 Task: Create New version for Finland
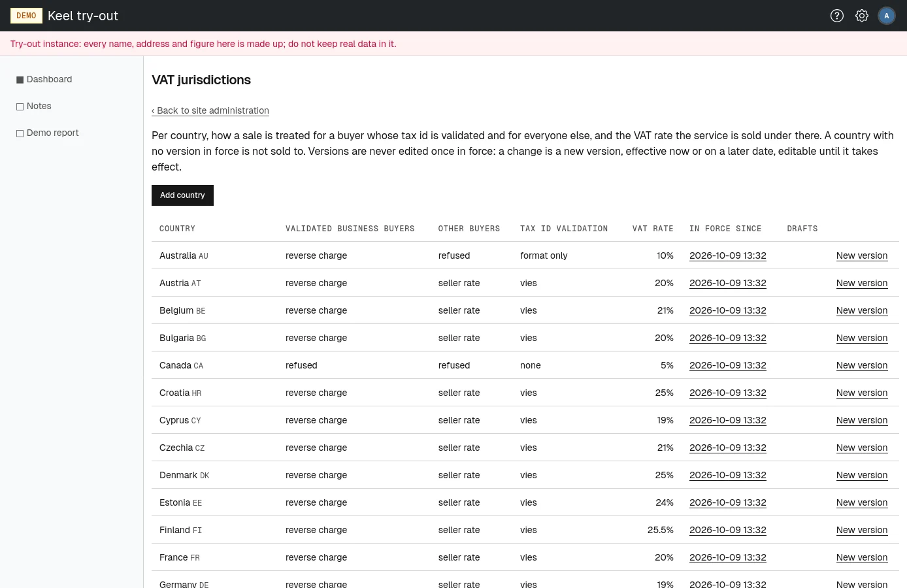(x=862, y=530)
